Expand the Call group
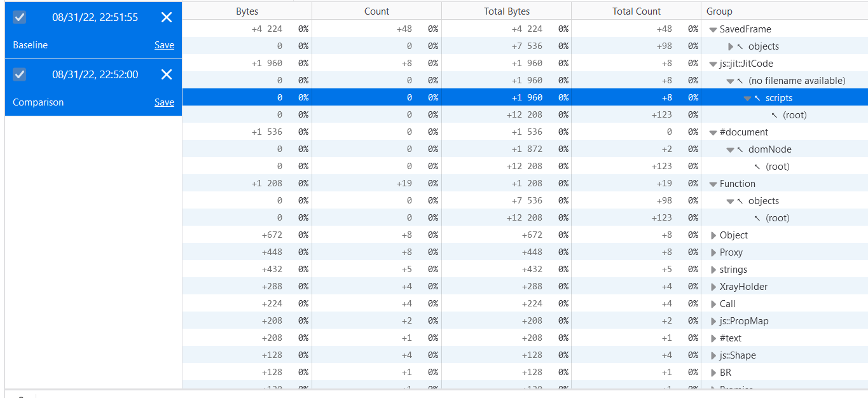Image resolution: width=868 pixels, height=398 pixels. [x=713, y=304]
